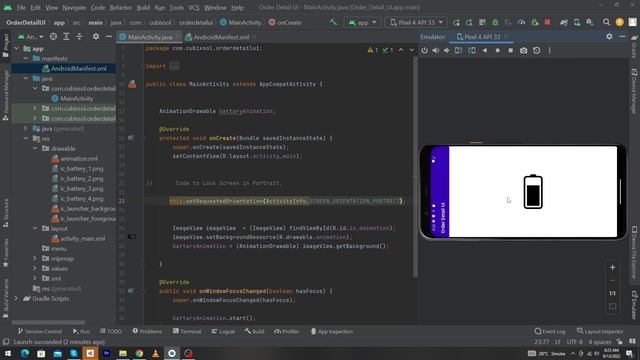Open Project panel settings gear
640x360 pixels.
[96, 37]
